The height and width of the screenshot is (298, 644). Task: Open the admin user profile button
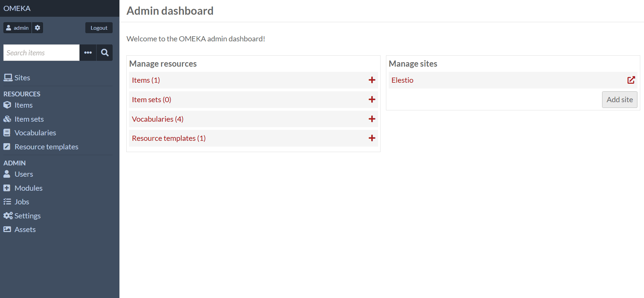tap(17, 28)
